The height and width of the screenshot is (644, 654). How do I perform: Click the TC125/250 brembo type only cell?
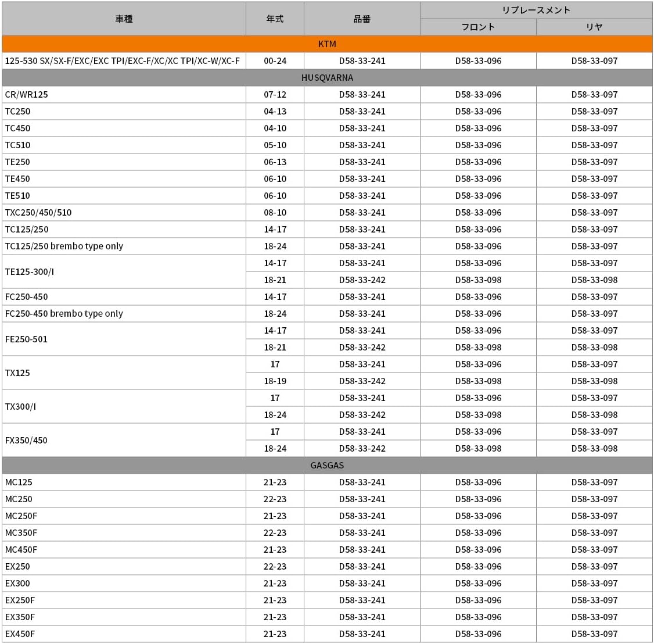point(124,246)
